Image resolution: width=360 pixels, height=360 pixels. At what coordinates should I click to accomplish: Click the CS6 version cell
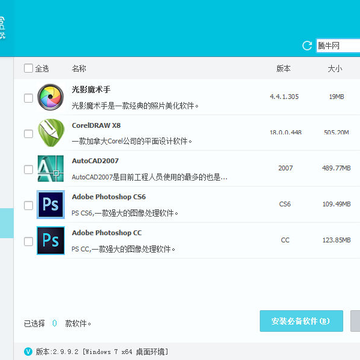point(285,204)
